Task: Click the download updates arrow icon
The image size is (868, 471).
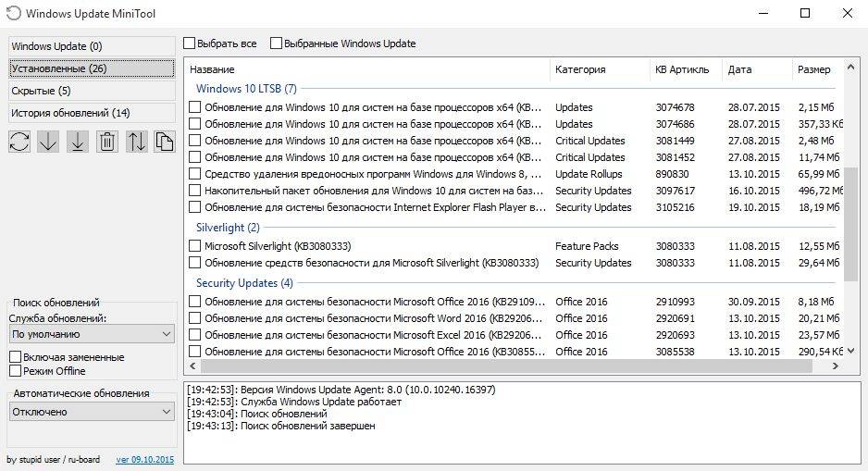Action: pos(48,142)
